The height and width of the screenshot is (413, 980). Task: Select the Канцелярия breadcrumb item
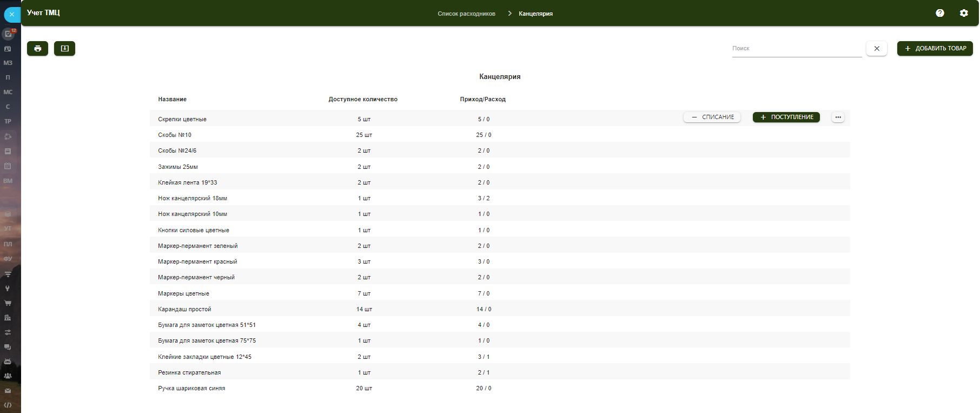[535, 14]
